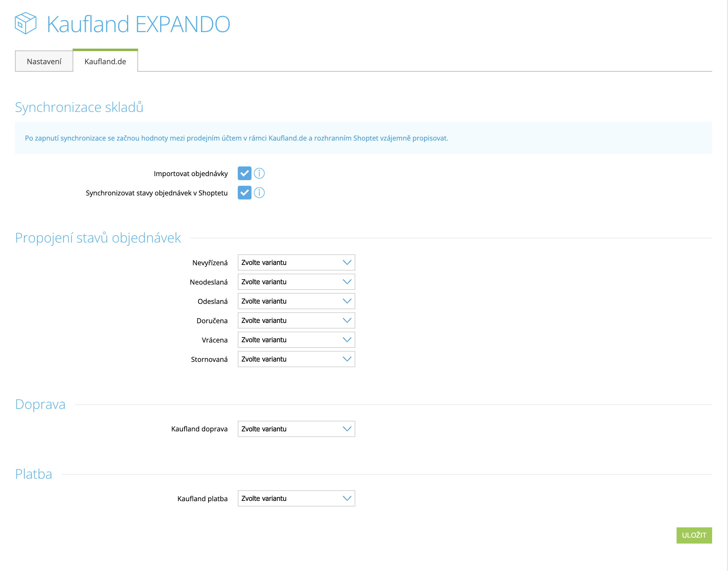Click the Synchronizace skladů heading
This screenshot has width=728, height=571.
(79, 107)
